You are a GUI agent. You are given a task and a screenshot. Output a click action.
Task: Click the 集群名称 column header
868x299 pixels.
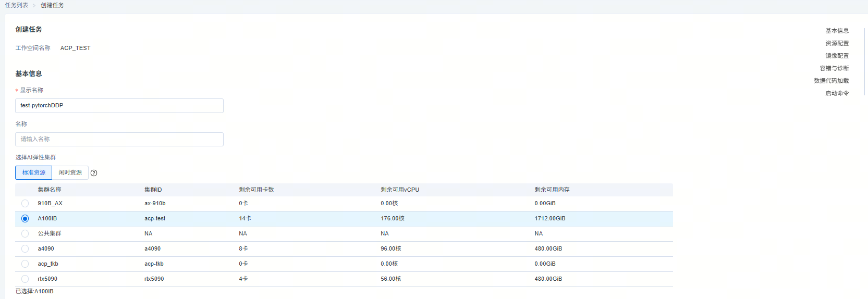point(50,190)
